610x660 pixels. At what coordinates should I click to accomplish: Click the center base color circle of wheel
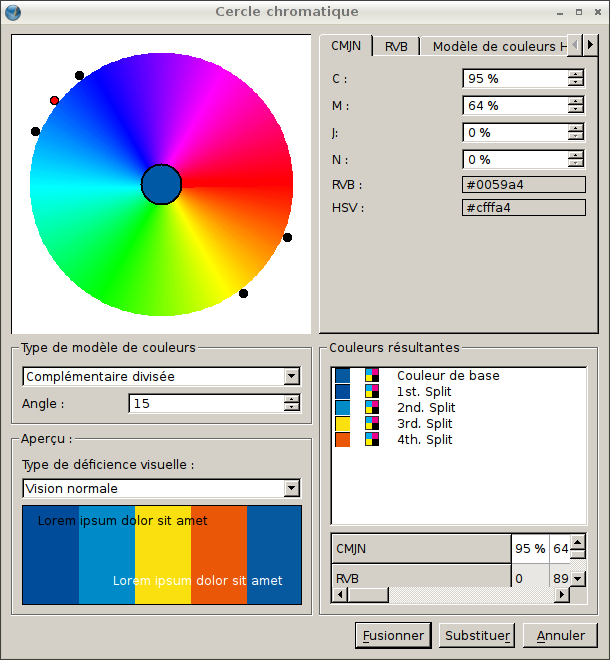[x=161, y=184]
